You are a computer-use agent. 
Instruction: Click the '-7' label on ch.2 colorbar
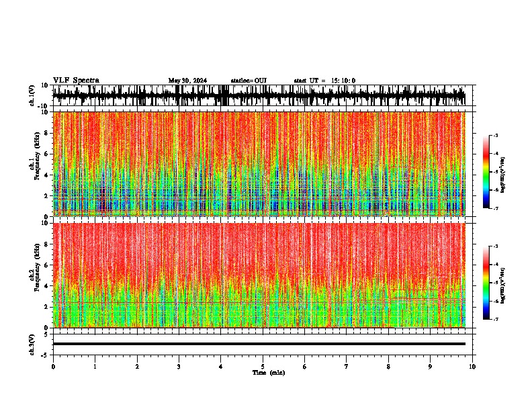pyautogui.click(x=495, y=320)
